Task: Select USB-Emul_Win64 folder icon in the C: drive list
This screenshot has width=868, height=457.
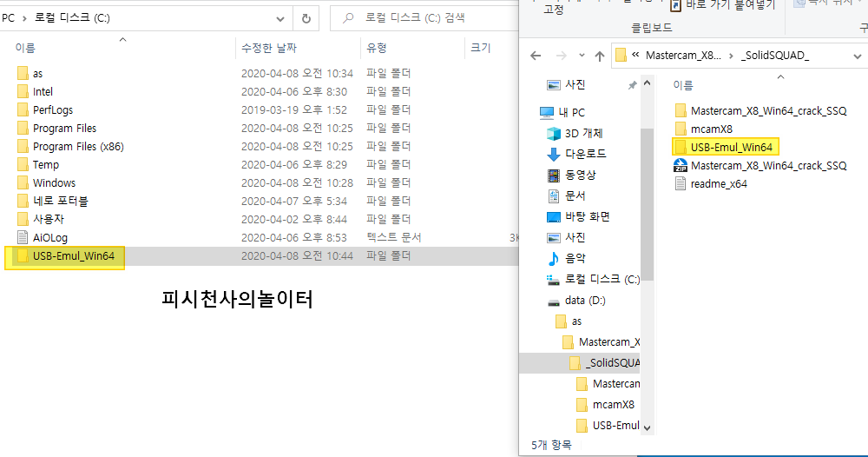Action: [23, 256]
